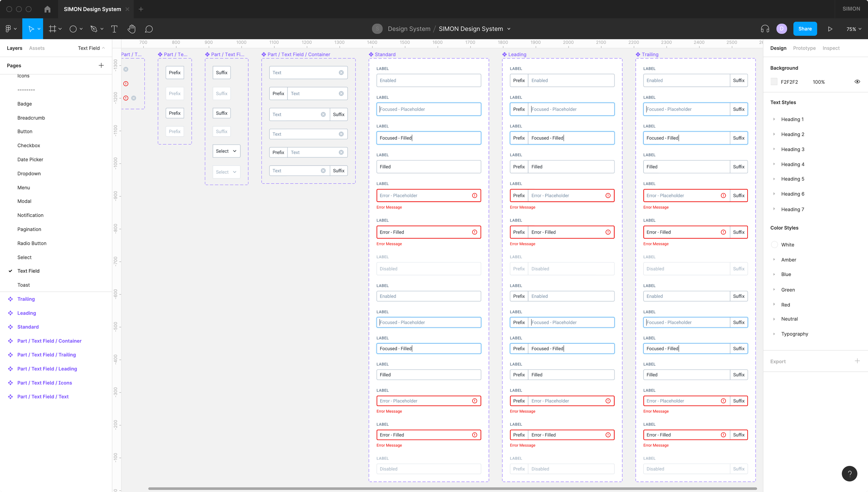Screen dimensions: 868x492
Task: Expand the Heading 1 text style
Action: click(774, 119)
